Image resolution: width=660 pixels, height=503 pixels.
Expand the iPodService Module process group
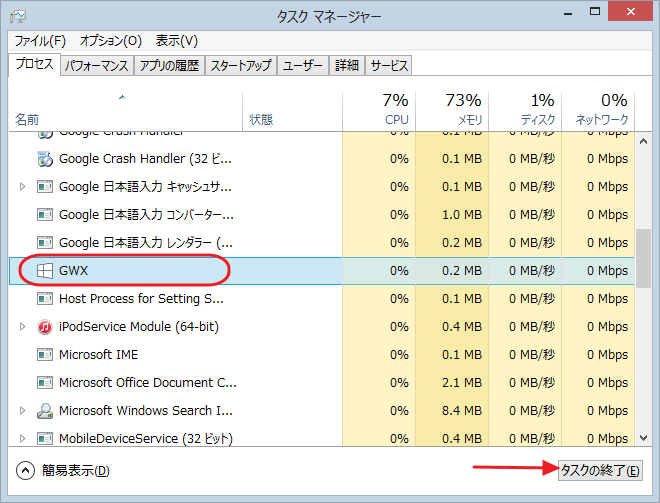point(23,327)
